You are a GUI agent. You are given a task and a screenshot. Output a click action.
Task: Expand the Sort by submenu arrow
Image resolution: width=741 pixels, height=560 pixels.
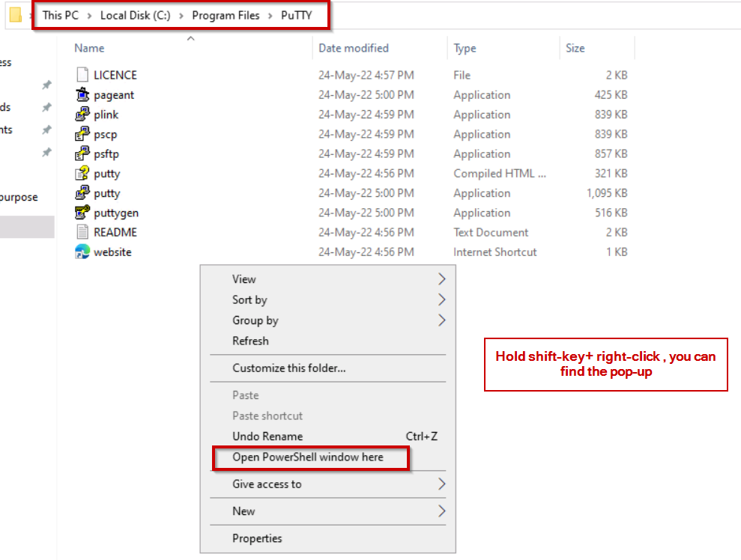click(441, 299)
